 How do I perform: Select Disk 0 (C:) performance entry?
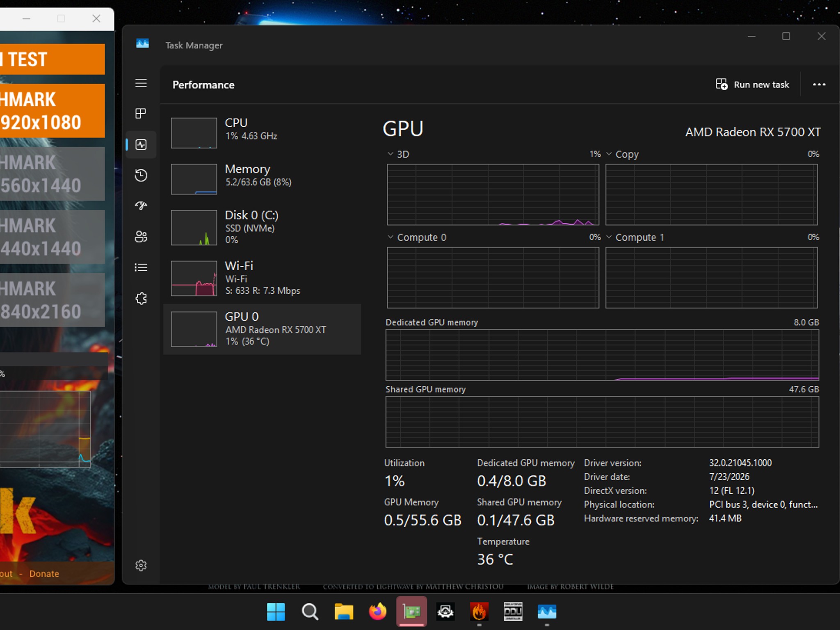click(262, 227)
